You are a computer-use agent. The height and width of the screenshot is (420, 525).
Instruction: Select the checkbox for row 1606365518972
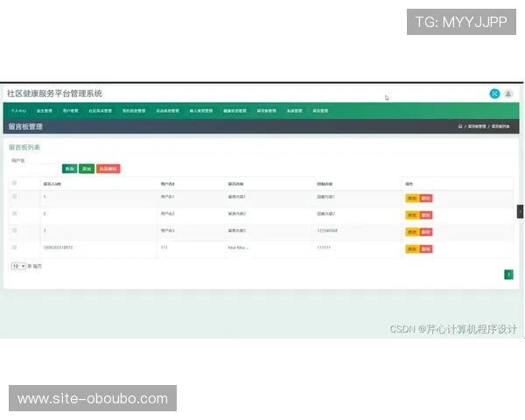pyautogui.click(x=15, y=248)
